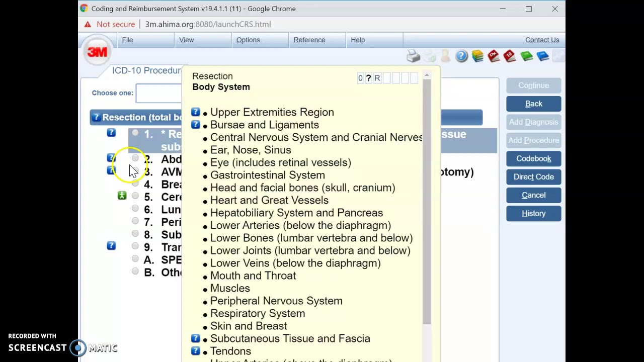Click 'Hepatobiliary System and Pancreas' entry

coord(296,213)
